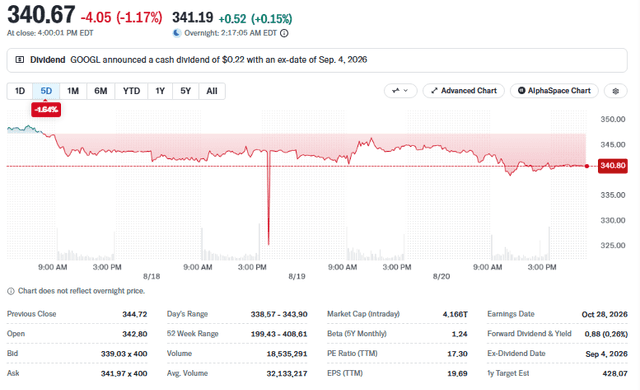Screen dimensions: 640x390
Task: Click the 8/19 date label on chart axis
Action: click(297, 277)
